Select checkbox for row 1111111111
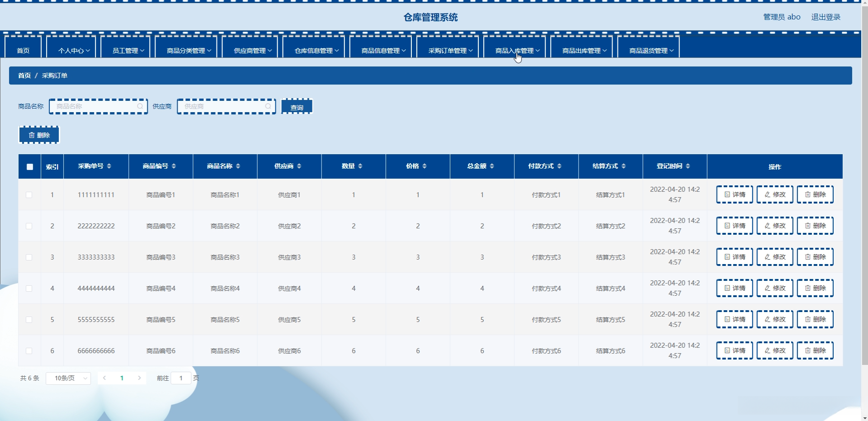Screen dimensions: 868x421 click(29, 195)
